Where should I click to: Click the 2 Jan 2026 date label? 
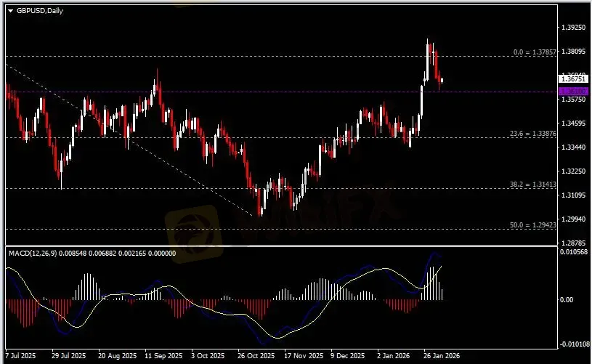coord(394,356)
